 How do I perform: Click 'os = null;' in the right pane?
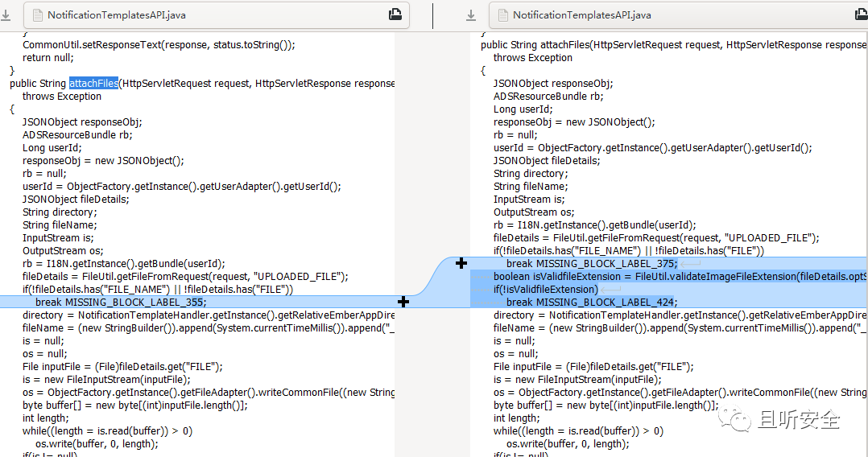(516, 353)
